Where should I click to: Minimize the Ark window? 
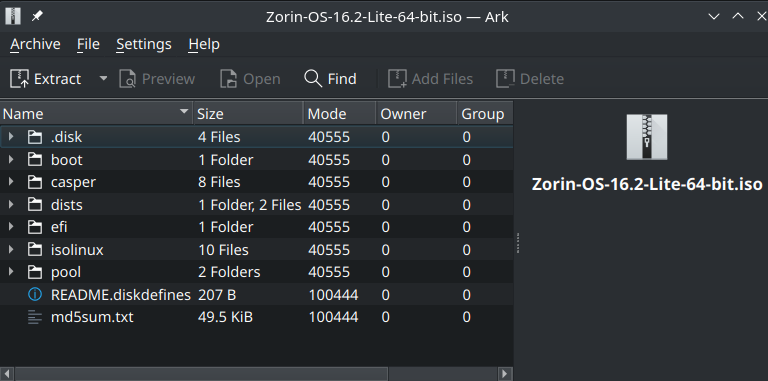coord(714,16)
